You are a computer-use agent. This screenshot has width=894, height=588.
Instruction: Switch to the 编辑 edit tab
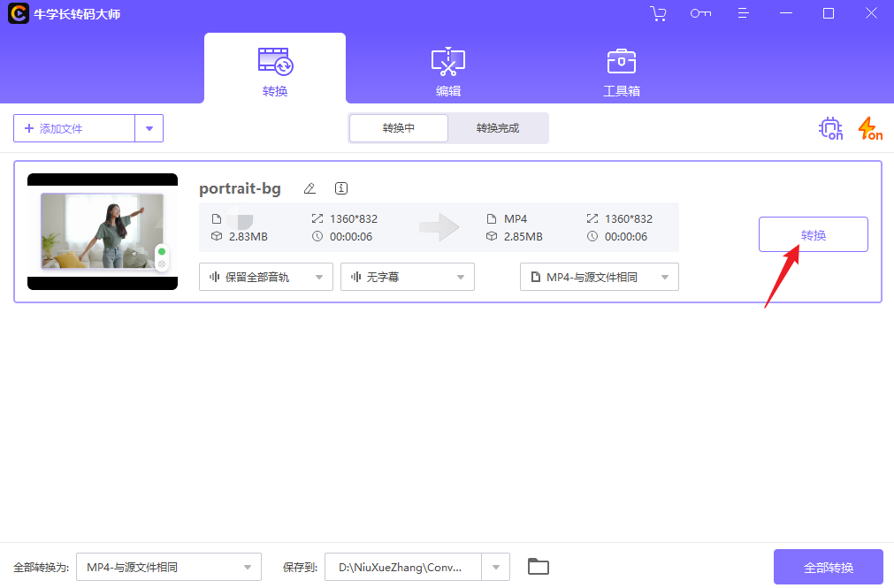(447, 69)
